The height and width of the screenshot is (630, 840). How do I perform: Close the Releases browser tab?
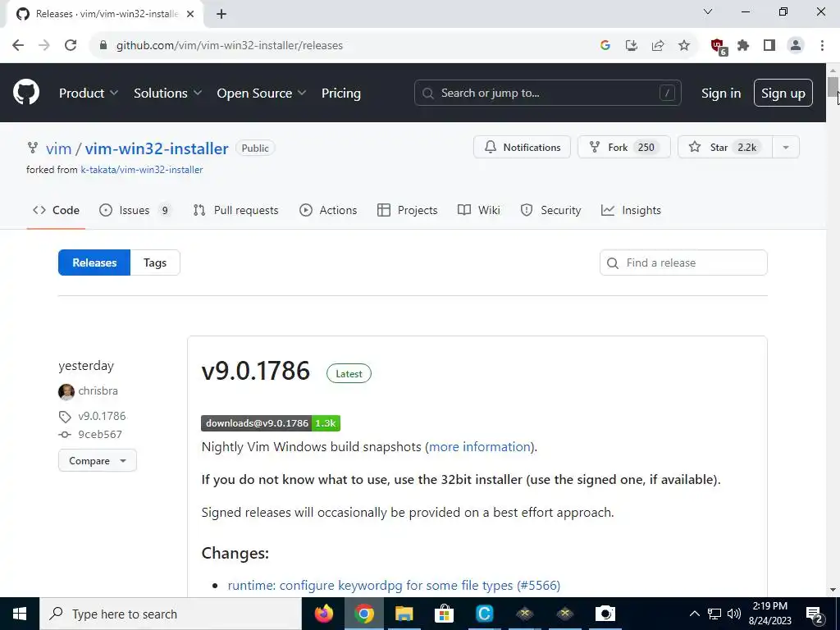190,15
